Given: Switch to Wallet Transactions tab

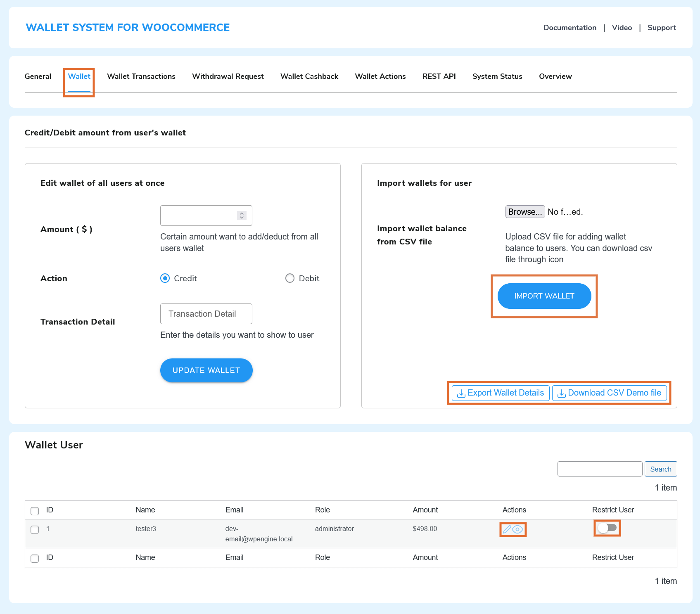Looking at the screenshot, I should (141, 76).
